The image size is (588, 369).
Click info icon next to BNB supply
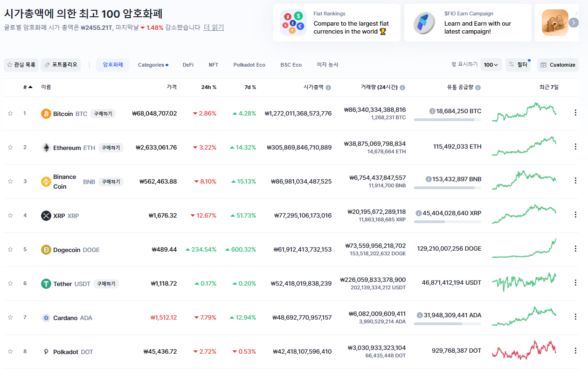click(429, 179)
